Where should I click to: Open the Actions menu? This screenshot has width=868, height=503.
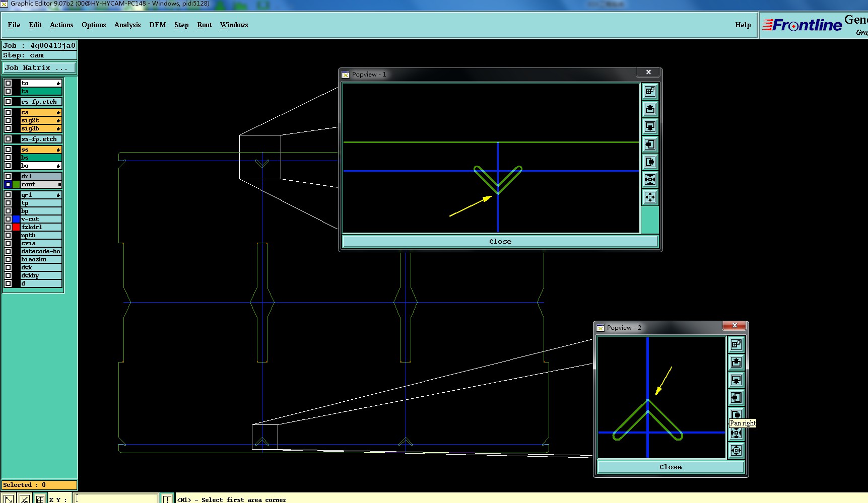tap(61, 25)
